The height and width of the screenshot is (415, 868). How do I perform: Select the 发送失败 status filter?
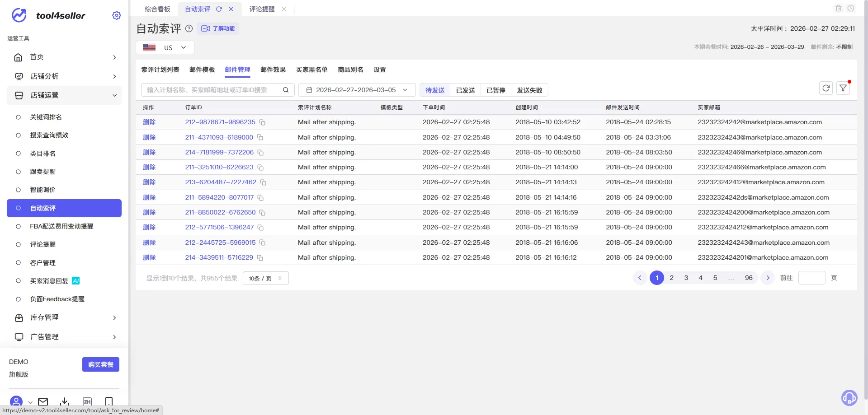[x=529, y=90]
